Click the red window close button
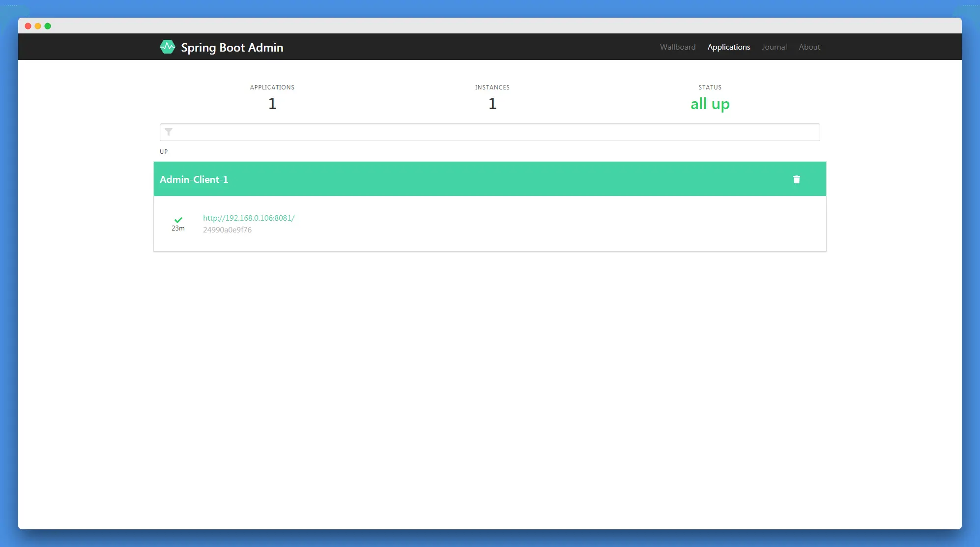980x547 pixels. point(28,26)
